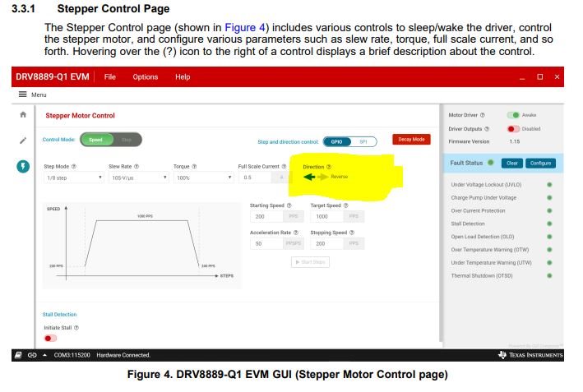Click help icon next to Step Mode
The image size is (583, 392).
(x=74, y=167)
